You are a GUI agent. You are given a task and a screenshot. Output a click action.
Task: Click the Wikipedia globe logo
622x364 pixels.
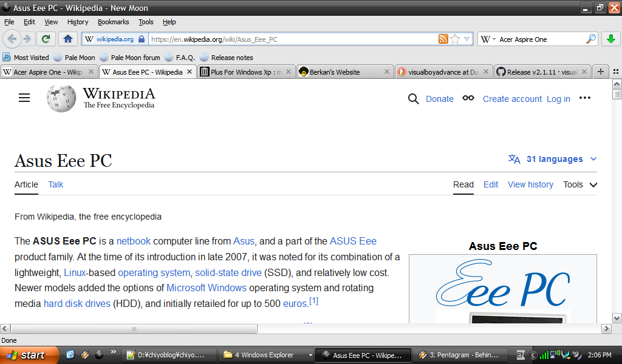click(x=61, y=99)
